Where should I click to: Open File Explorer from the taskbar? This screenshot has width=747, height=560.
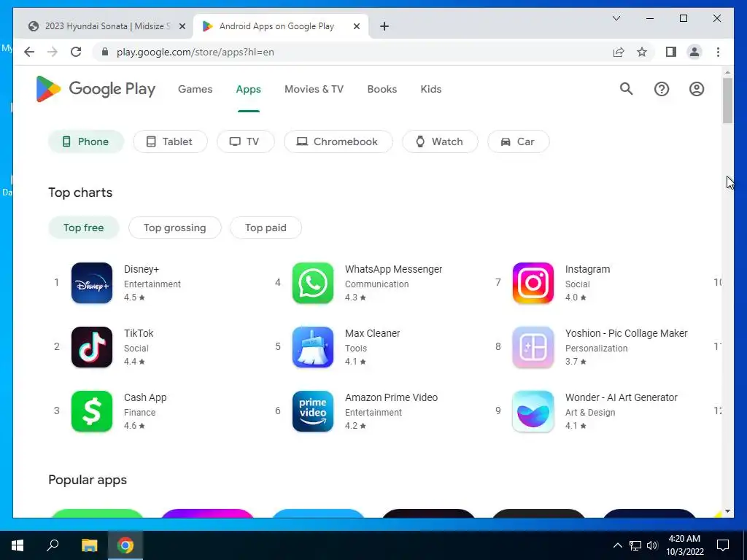tap(89, 545)
